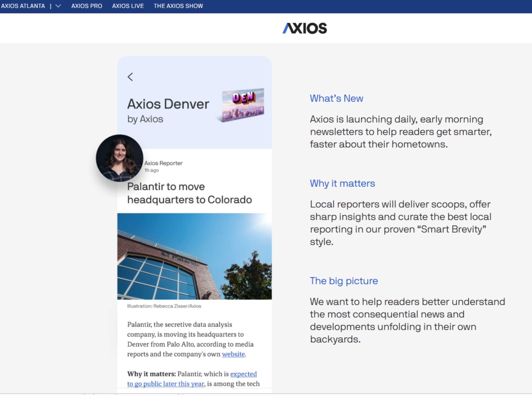Expand the dropdown chevron beside Axios Atlanta

pos(58,6)
